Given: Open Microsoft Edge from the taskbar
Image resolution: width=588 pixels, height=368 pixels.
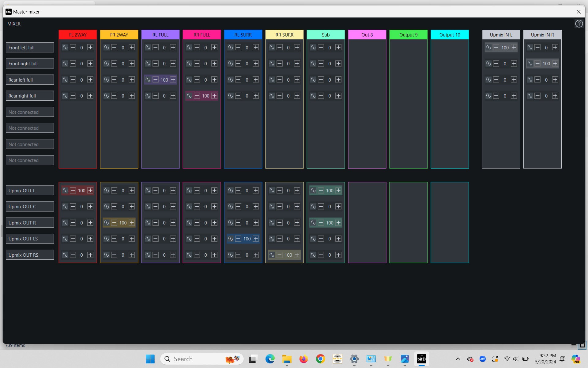Looking at the screenshot, I should pos(270,359).
